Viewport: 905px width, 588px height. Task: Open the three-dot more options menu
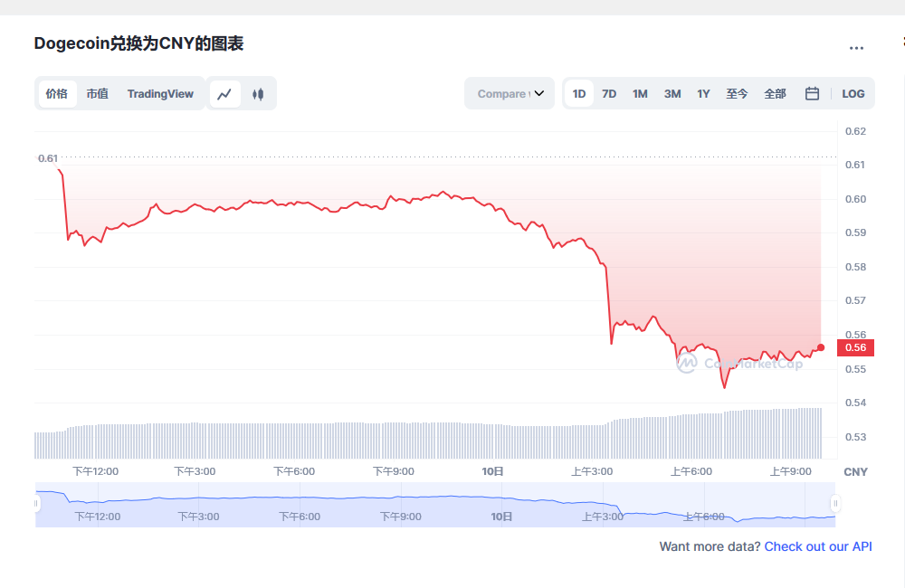tap(856, 48)
